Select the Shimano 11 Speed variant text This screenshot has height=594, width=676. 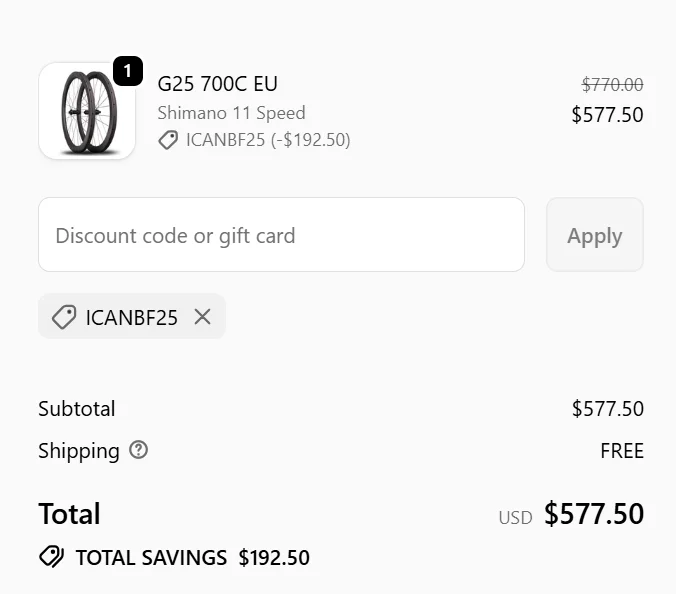click(231, 113)
